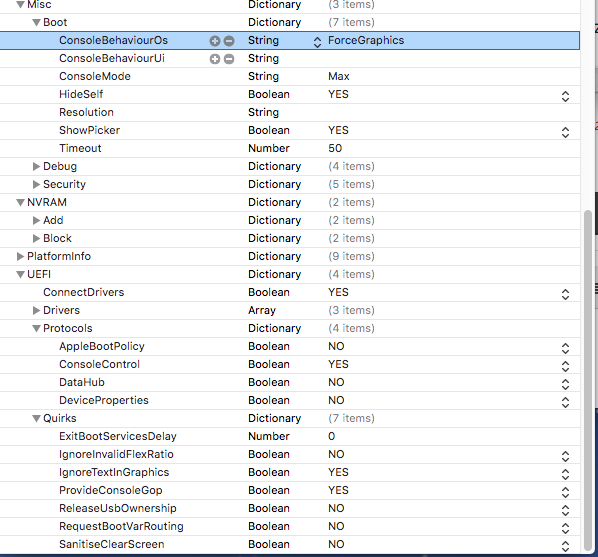The height and width of the screenshot is (557, 598).
Task: Add a row after ConsoleBehaviourOs
Action: coord(215,41)
